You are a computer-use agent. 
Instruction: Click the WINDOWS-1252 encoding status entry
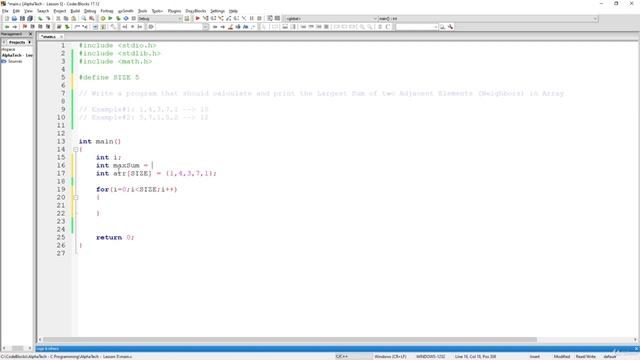[x=431, y=357]
